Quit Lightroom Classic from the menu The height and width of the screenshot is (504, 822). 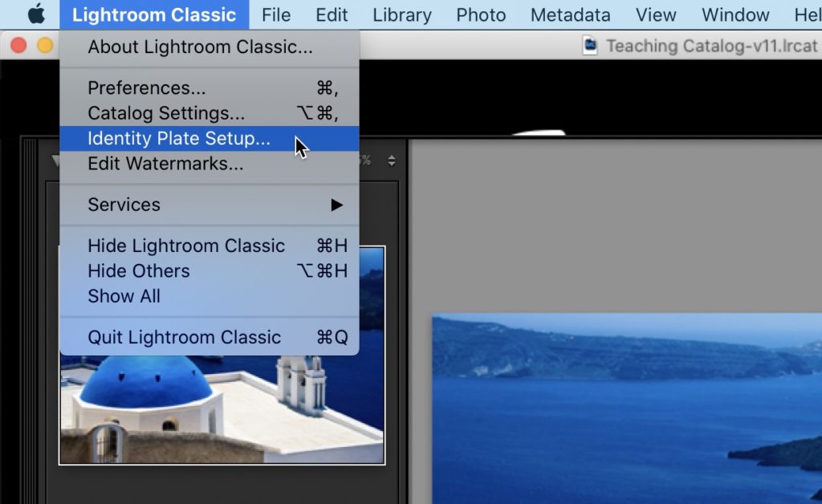tap(210, 337)
